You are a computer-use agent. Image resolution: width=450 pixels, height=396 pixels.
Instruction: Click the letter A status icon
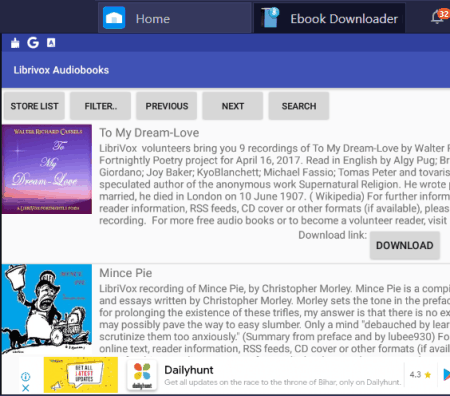pyautogui.click(x=51, y=43)
